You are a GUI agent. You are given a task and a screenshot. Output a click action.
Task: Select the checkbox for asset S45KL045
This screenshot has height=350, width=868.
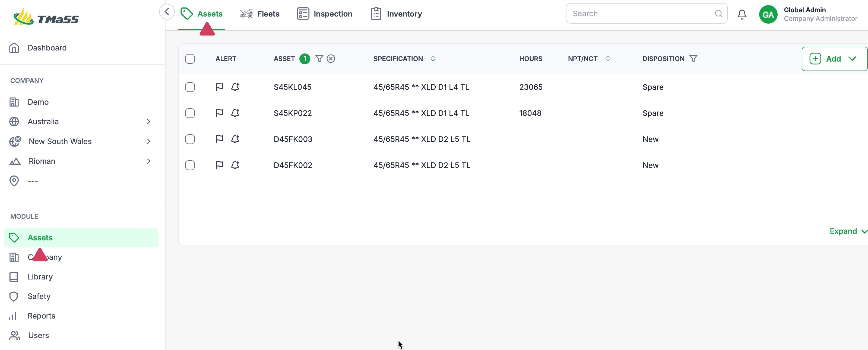pyautogui.click(x=190, y=87)
